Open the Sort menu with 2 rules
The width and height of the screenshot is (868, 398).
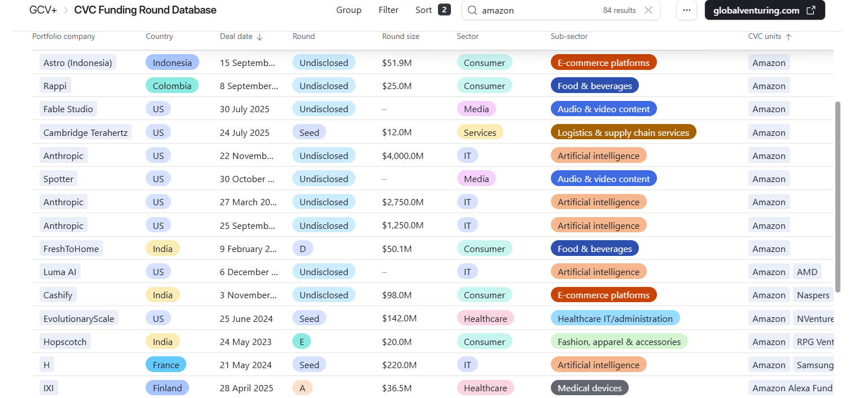click(x=432, y=10)
